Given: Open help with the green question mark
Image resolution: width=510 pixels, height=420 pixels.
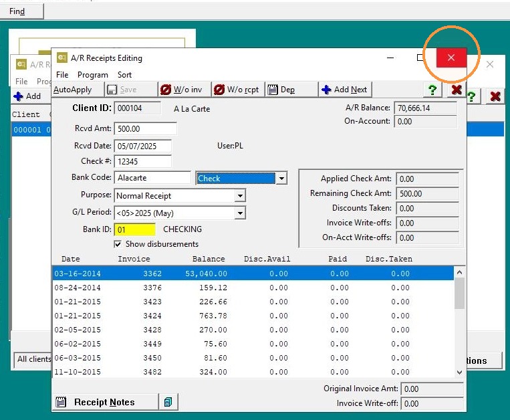Looking at the screenshot, I should pos(432,90).
